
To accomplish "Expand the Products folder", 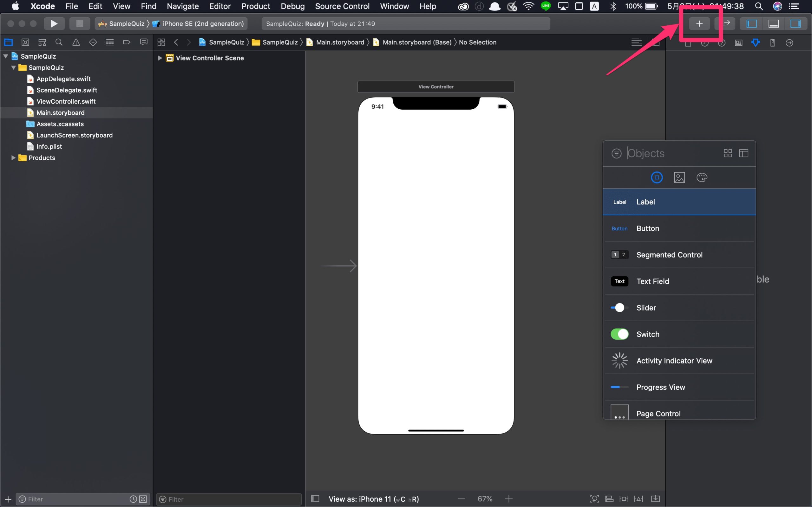I will [12, 157].
